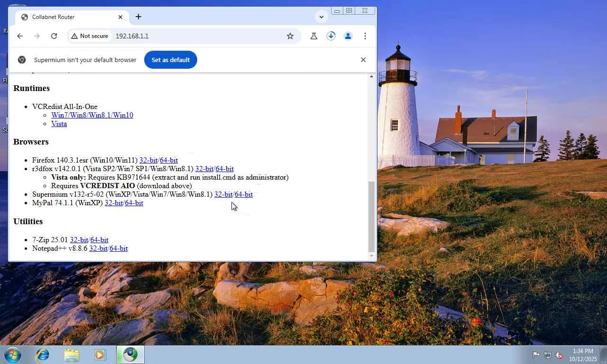Open Windows Explorer from the taskbar

point(72,355)
